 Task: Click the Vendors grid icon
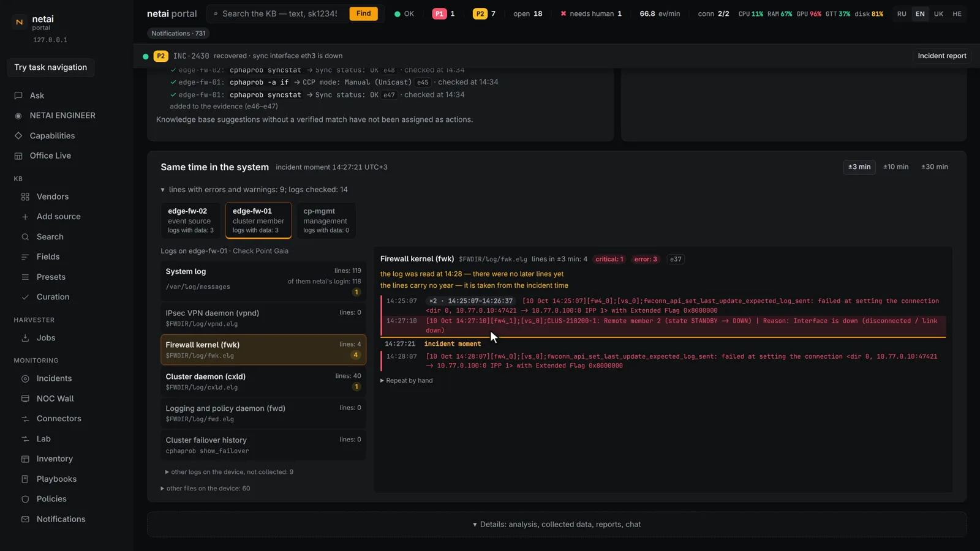(x=25, y=197)
